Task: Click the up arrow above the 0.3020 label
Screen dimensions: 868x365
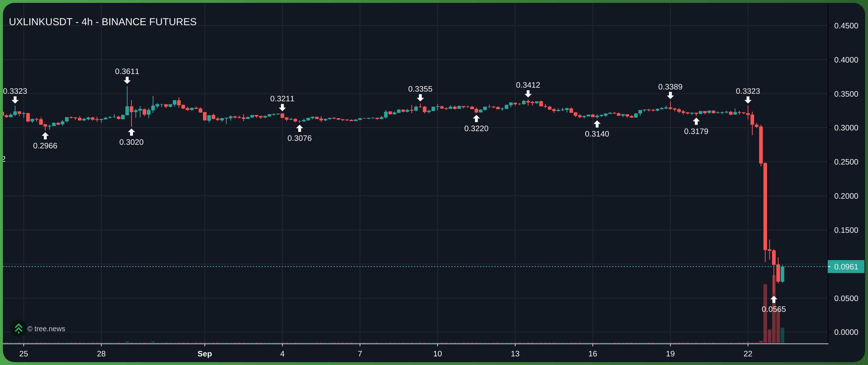Action: pyautogui.click(x=131, y=132)
